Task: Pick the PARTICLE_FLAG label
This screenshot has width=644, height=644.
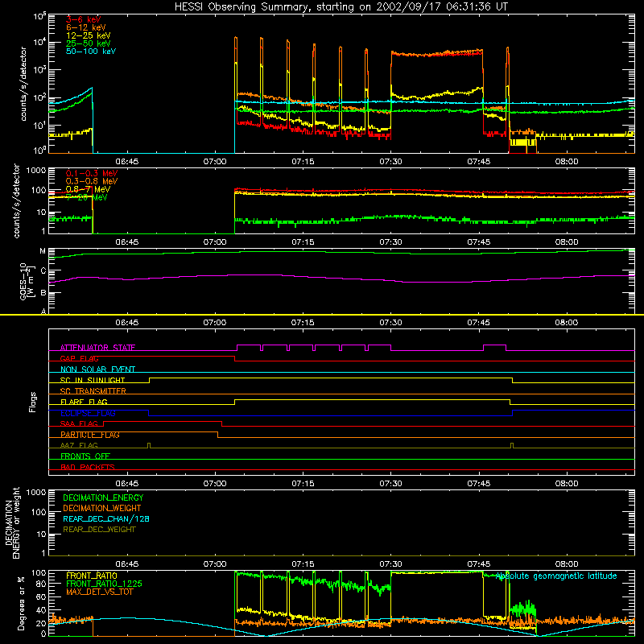Action: pos(90,435)
